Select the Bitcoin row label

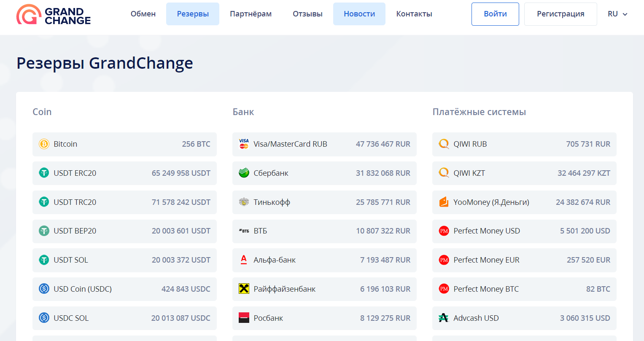tap(65, 144)
